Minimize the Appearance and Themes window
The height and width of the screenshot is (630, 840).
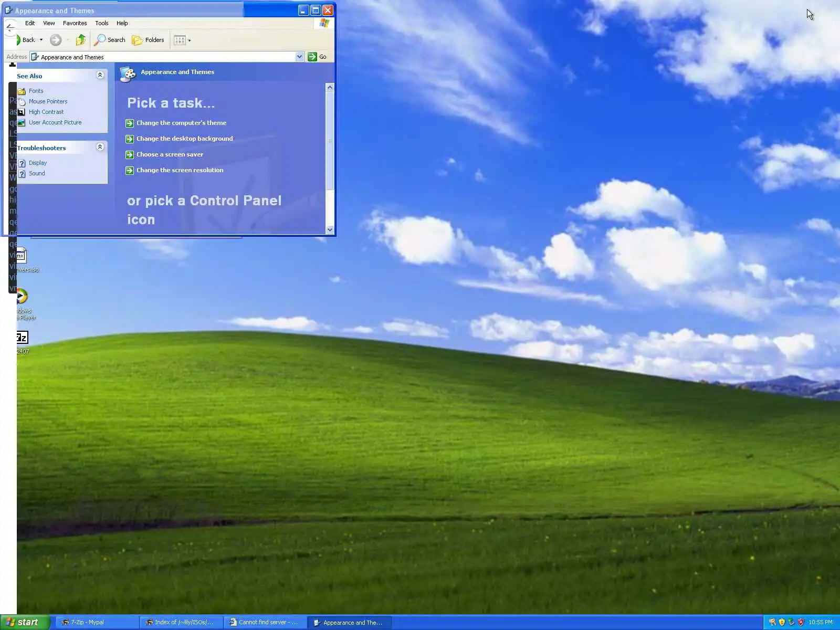pyautogui.click(x=303, y=10)
